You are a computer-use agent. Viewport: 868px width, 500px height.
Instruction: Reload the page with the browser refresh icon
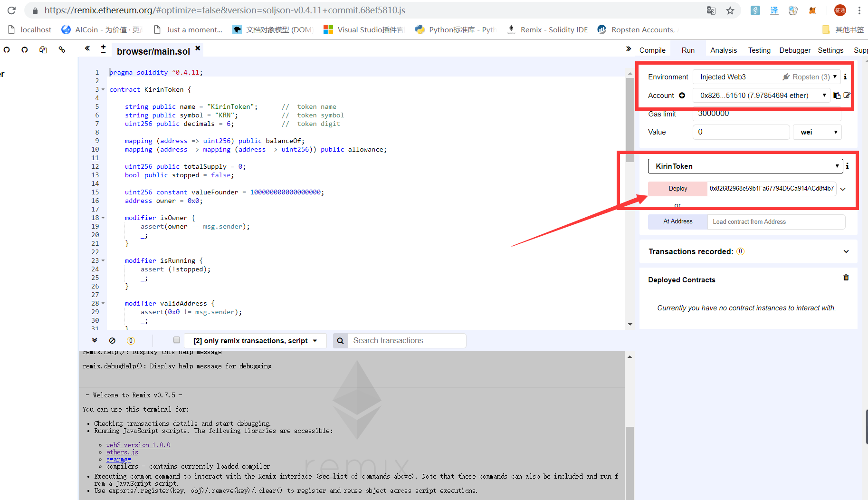pyautogui.click(x=11, y=10)
